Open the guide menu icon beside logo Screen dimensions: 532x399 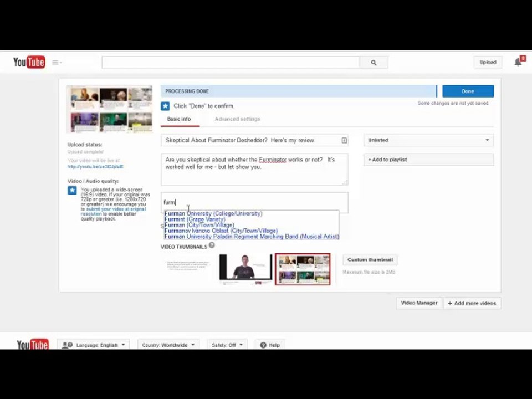click(57, 62)
